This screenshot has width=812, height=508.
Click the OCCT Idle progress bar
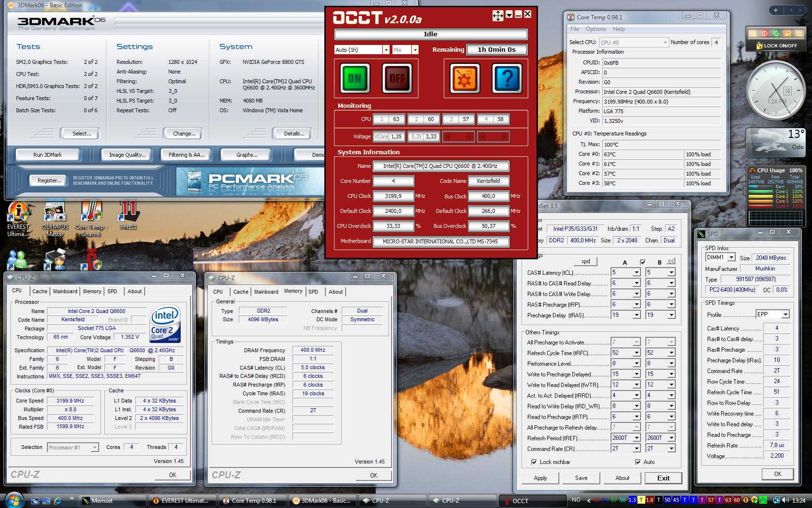coord(430,34)
